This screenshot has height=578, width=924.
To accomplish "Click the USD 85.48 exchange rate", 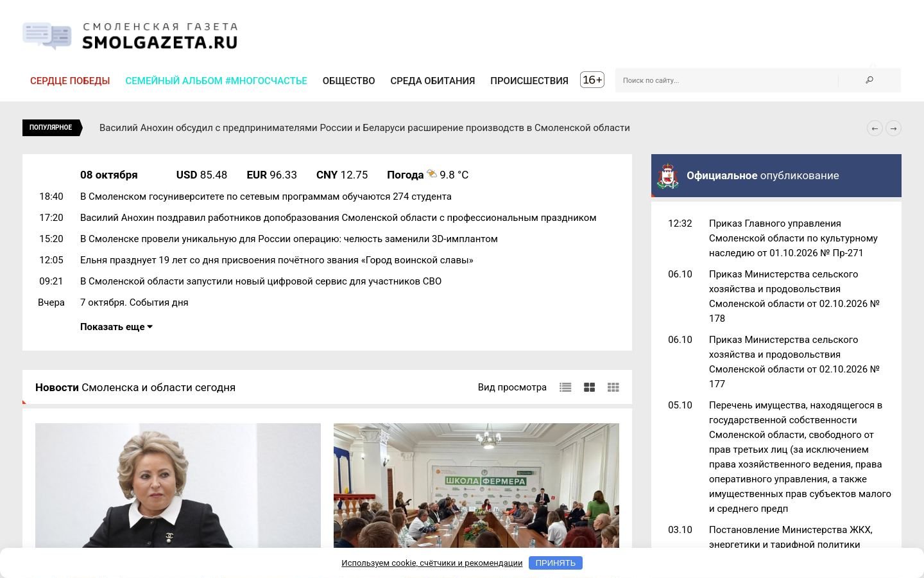I will (201, 175).
